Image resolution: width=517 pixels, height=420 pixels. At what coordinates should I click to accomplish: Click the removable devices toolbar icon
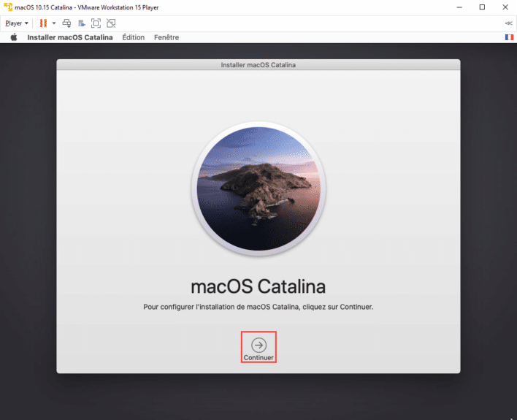pos(82,23)
